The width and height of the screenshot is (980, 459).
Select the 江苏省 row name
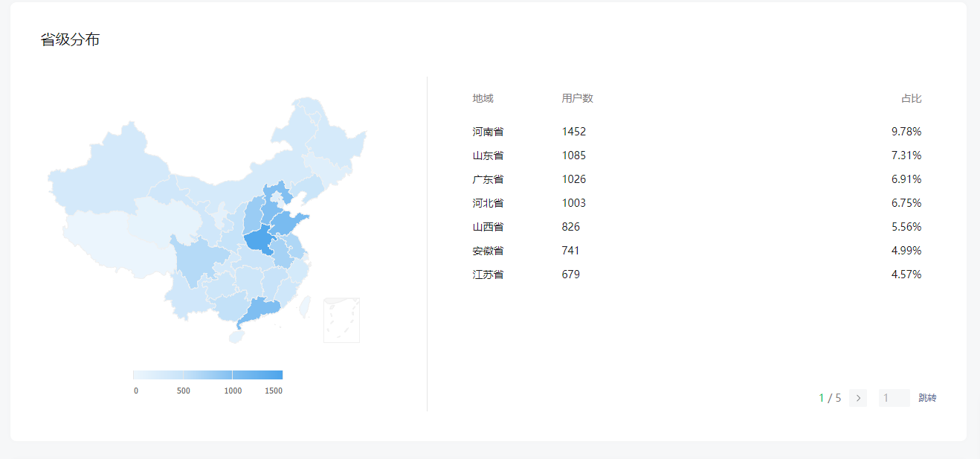488,275
